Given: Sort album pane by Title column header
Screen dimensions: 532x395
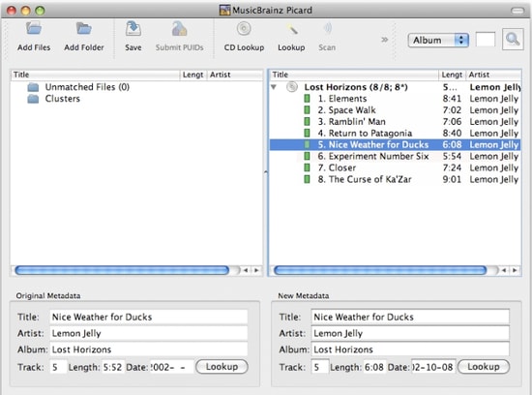Looking at the screenshot, I should pyautogui.click(x=354, y=75).
